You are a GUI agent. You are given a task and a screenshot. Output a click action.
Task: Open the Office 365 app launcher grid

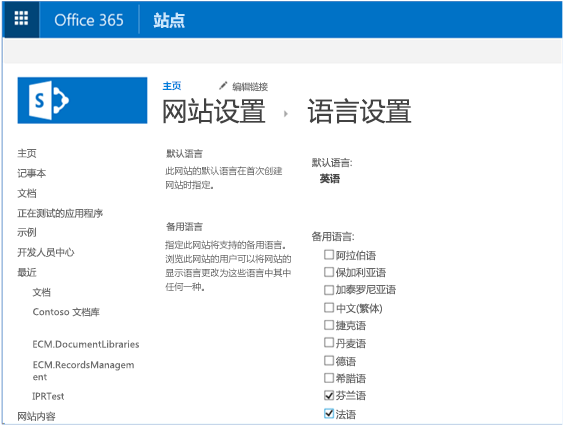(21, 19)
